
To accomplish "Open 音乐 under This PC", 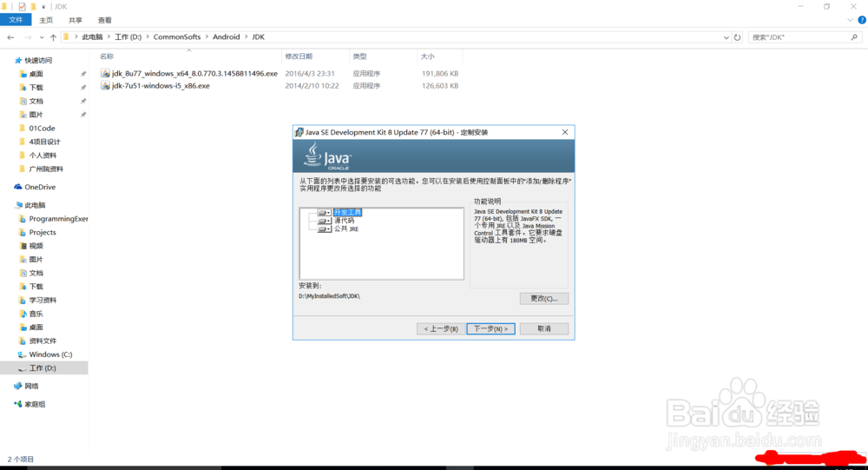I will click(36, 314).
